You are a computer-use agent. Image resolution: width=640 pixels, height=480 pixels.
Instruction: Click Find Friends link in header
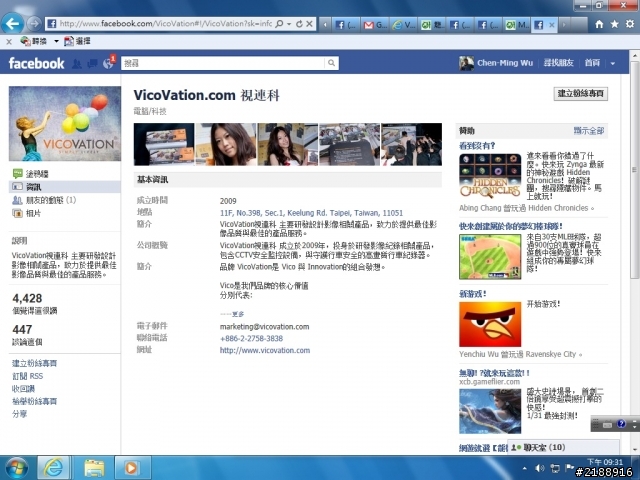coord(558,63)
